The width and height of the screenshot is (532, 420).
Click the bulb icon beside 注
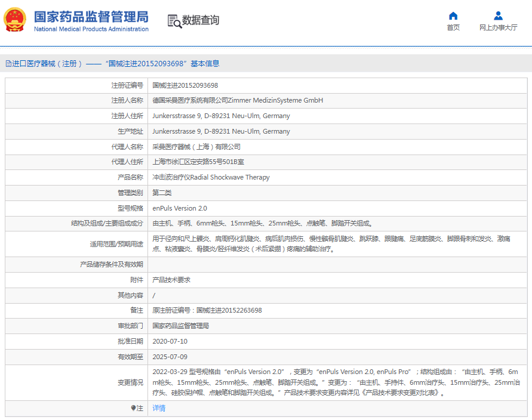click(133, 408)
